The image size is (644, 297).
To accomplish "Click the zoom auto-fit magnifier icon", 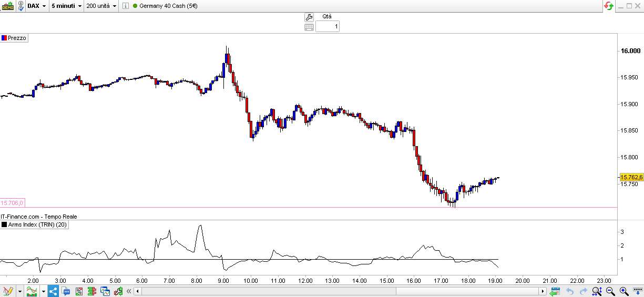I will [x=597, y=291].
